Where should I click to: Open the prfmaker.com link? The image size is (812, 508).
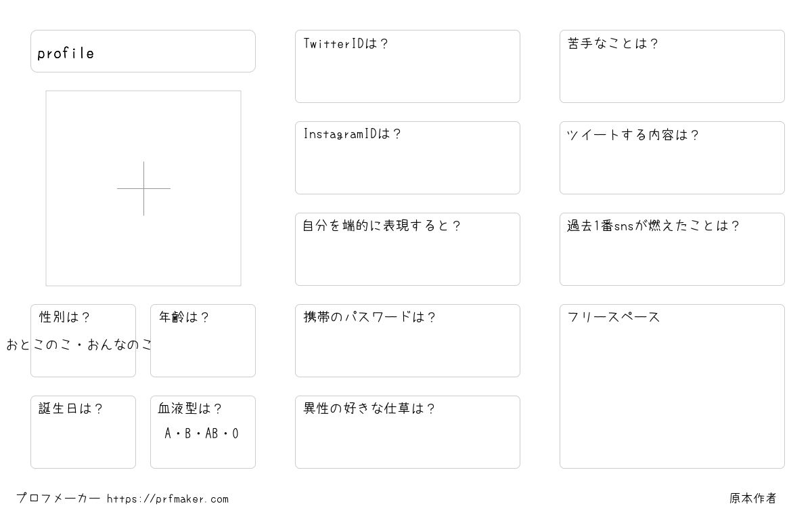168,499
